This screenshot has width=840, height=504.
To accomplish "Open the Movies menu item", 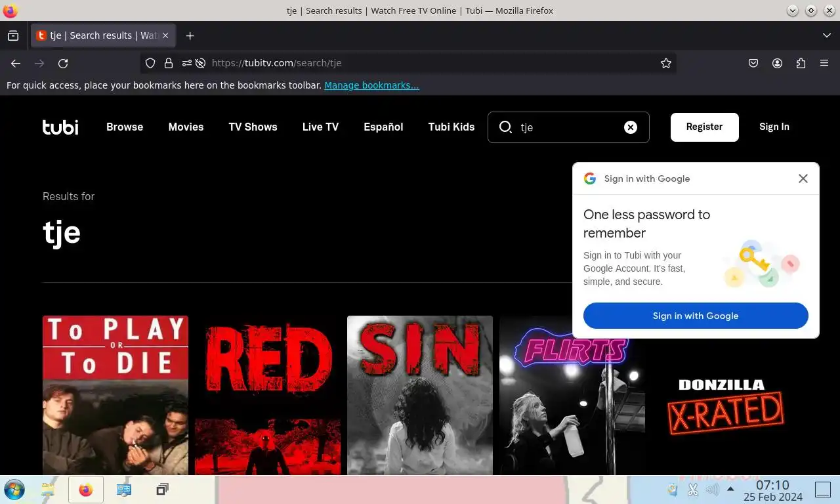I will pyautogui.click(x=186, y=127).
